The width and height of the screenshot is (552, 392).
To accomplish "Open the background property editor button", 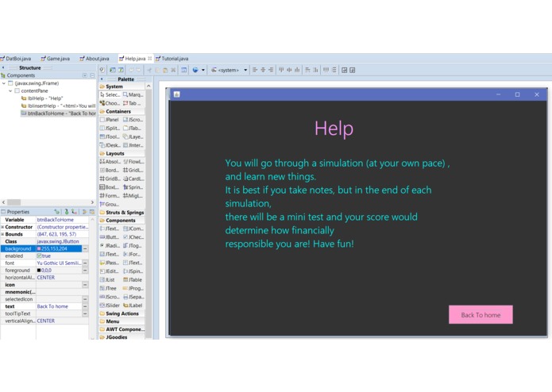I will pyautogui.click(x=85, y=249).
